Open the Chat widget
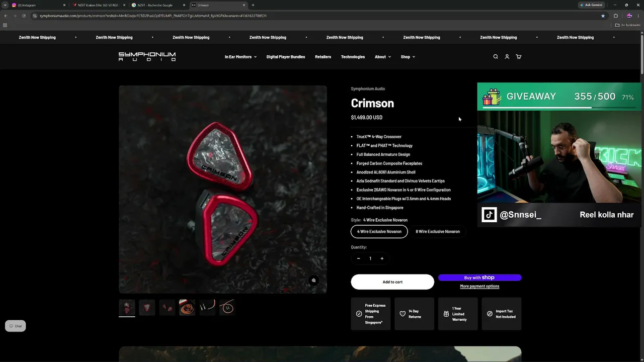Viewport: 644px width, 362px height. point(15,326)
